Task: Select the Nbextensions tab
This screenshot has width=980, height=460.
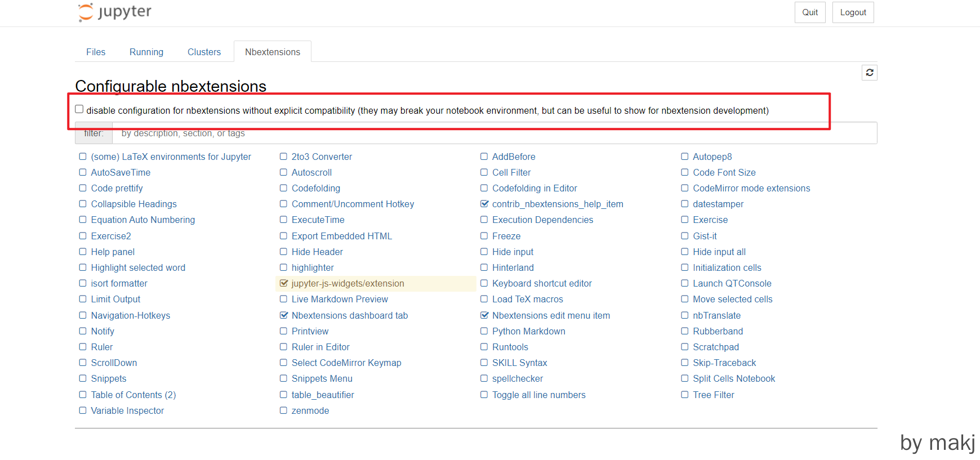Action: (273, 52)
